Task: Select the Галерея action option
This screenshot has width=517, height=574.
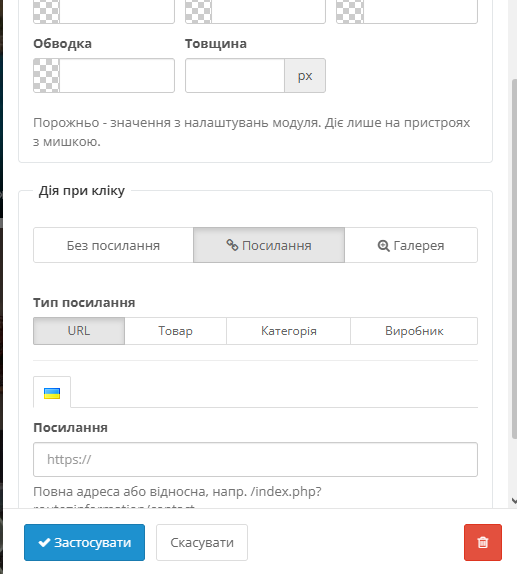Action: pyautogui.click(x=411, y=245)
